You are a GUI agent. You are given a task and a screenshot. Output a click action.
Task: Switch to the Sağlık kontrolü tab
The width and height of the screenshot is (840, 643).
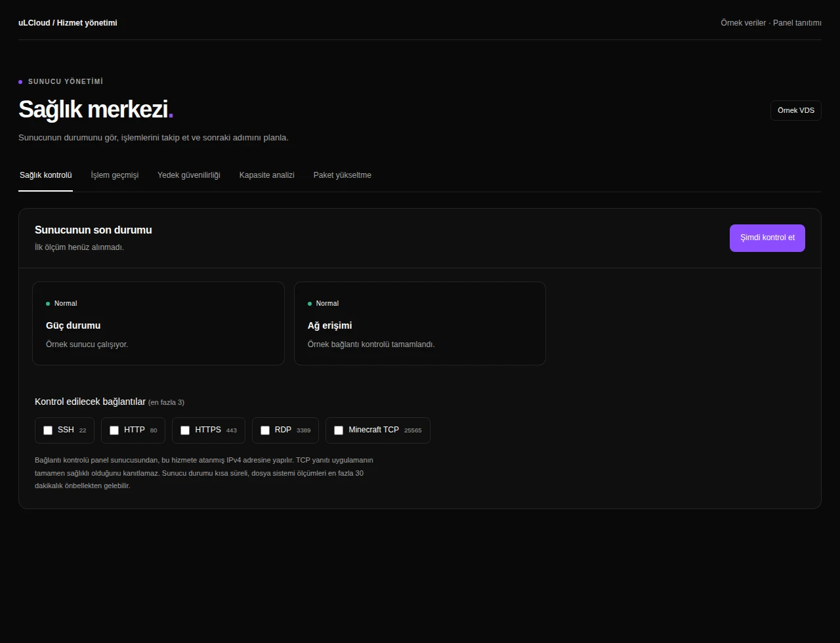pyautogui.click(x=45, y=175)
